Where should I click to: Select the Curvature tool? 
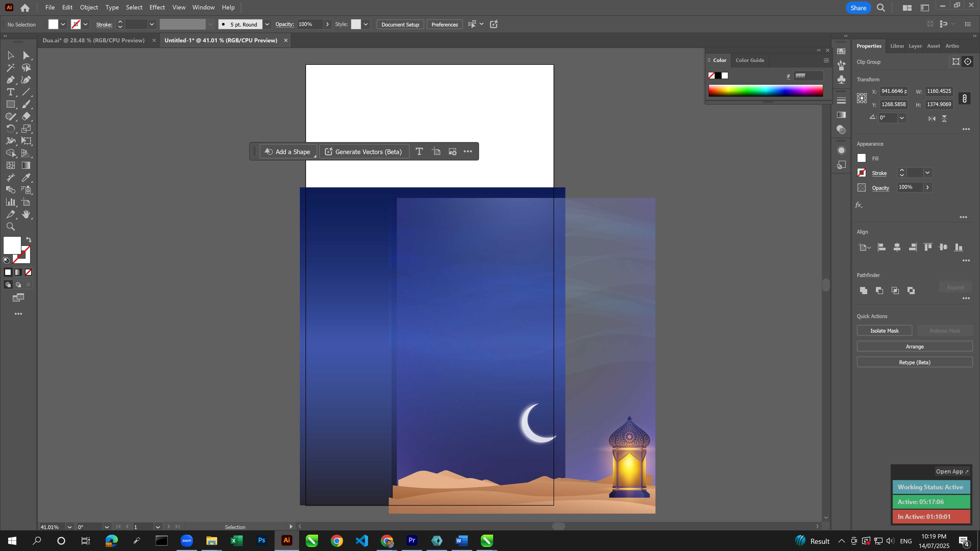[26, 80]
